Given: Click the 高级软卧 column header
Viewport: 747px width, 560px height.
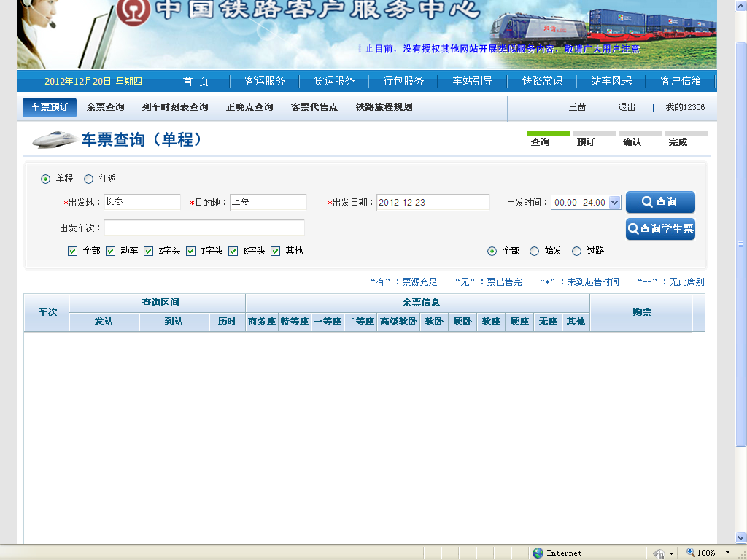Looking at the screenshot, I should point(398,322).
